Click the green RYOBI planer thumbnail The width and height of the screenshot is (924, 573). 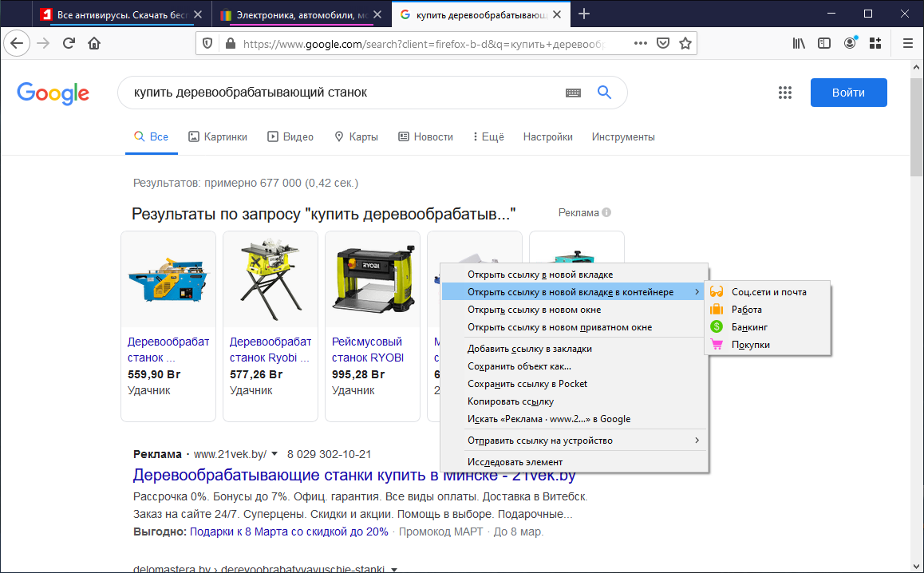point(373,279)
